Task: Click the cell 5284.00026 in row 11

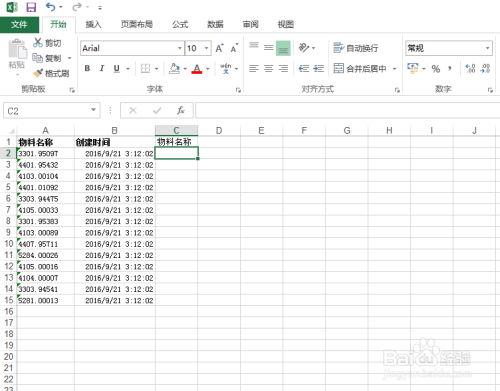Action: point(46,255)
